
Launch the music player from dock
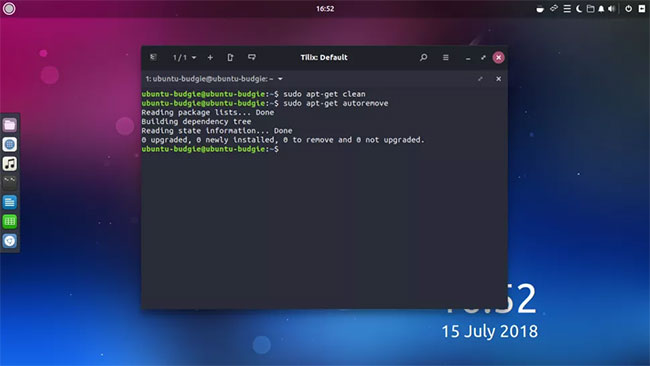(x=10, y=163)
